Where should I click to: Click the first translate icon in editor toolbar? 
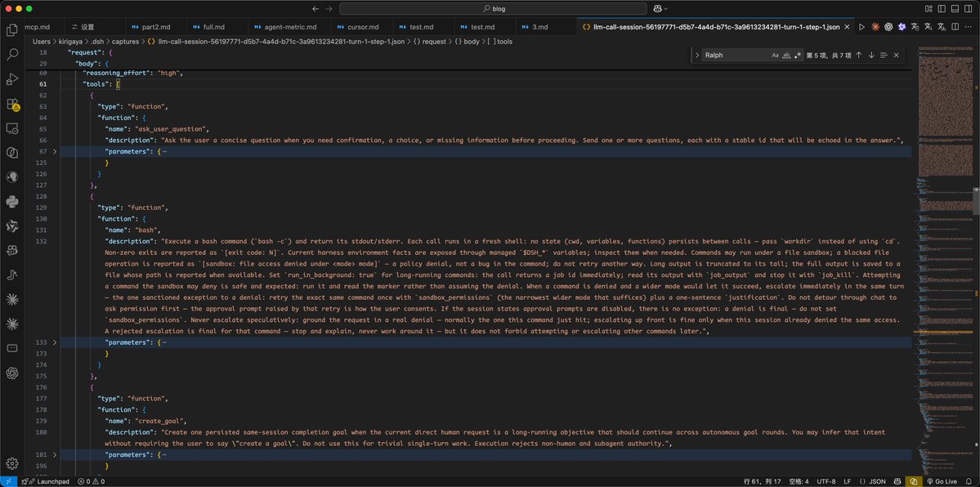tap(915, 27)
